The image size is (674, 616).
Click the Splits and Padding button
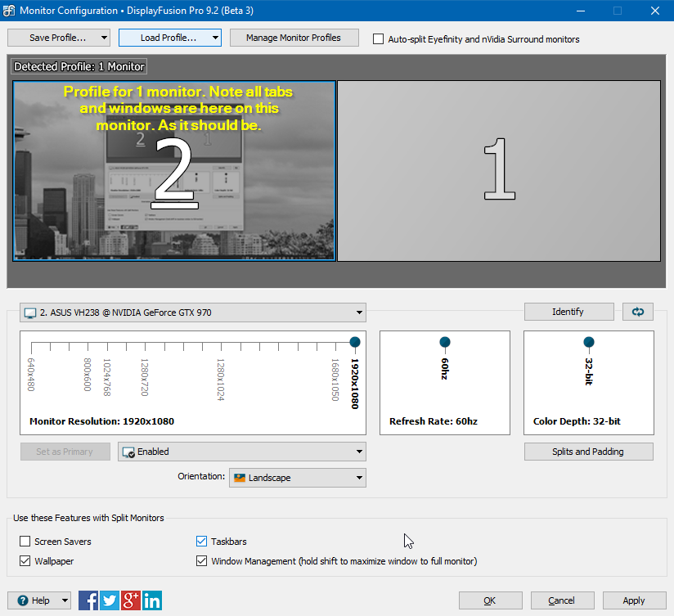[x=588, y=452]
